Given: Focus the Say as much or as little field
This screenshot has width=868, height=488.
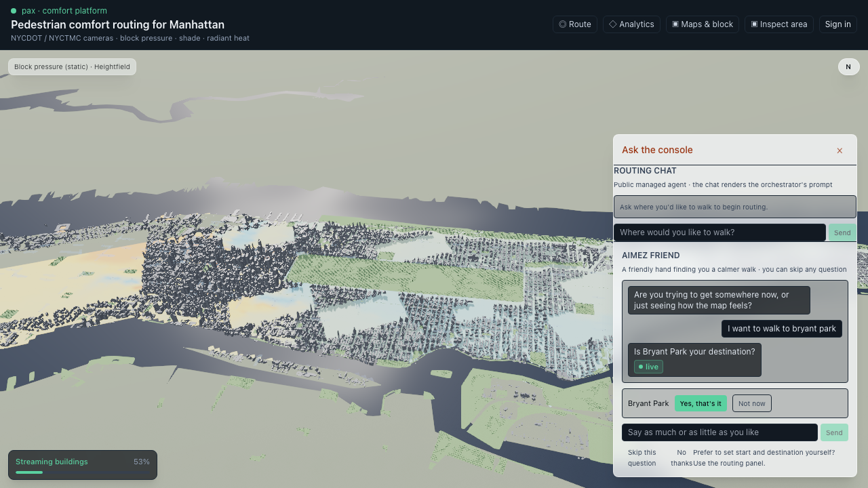Looking at the screenshot, I should click(719, 432).
